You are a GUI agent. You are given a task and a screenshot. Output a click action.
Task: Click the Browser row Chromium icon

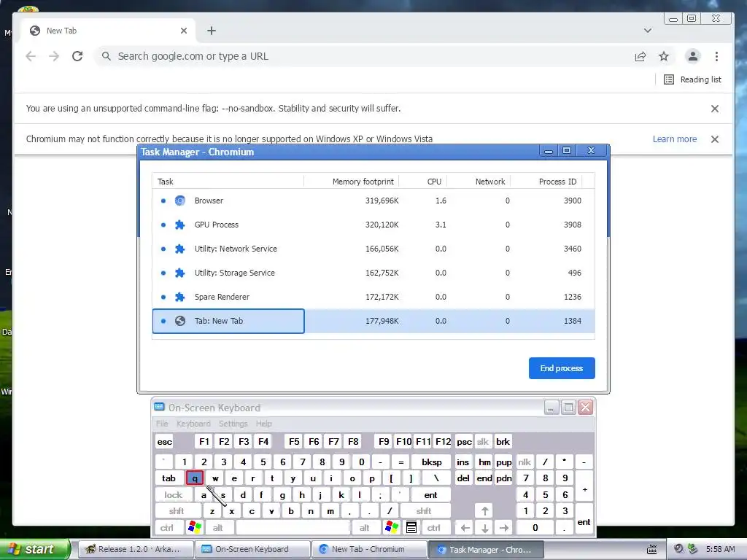(x=179, y=201)
